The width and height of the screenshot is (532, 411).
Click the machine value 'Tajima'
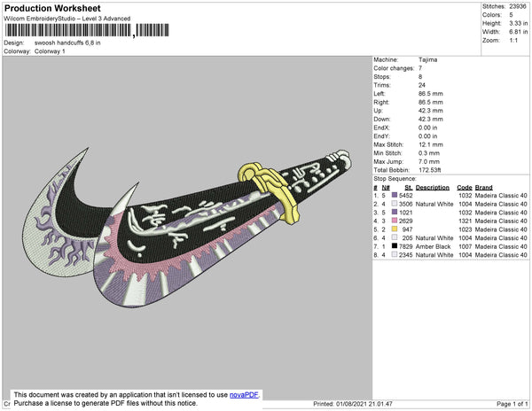[428, 59]
